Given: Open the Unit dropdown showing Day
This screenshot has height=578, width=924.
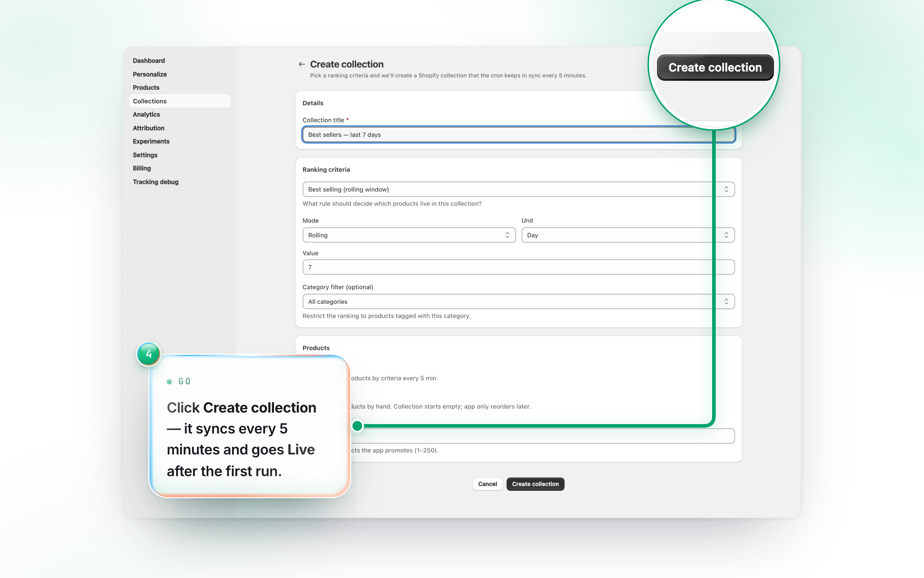Looking at the screenshot, I should click(628, 235).
